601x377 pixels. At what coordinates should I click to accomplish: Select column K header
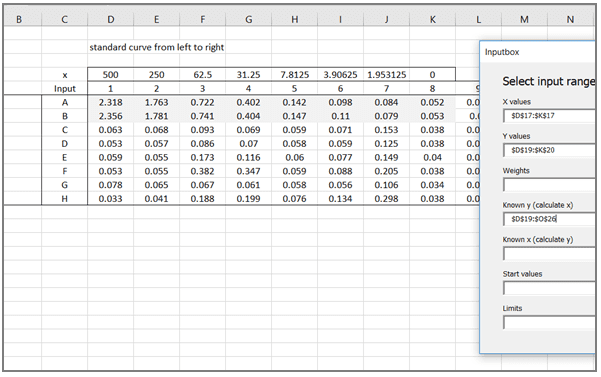point(432,19)
